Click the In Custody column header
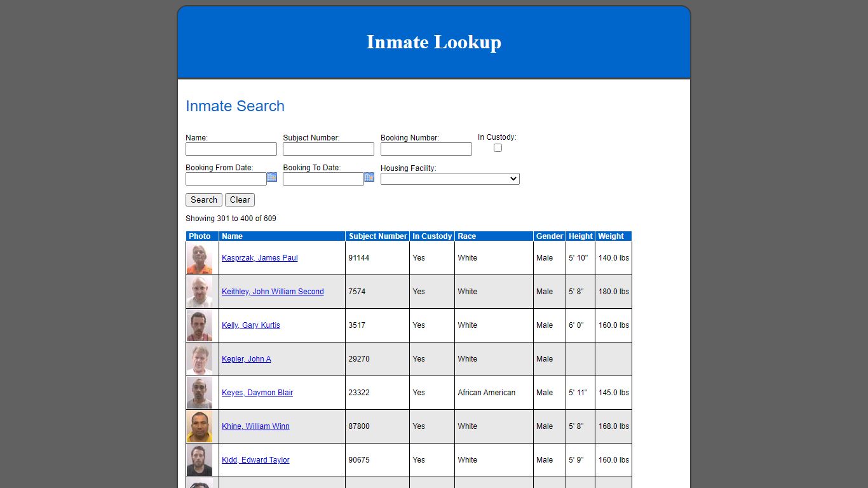Screen dimensions: 868x488 (x=432, y=236)
